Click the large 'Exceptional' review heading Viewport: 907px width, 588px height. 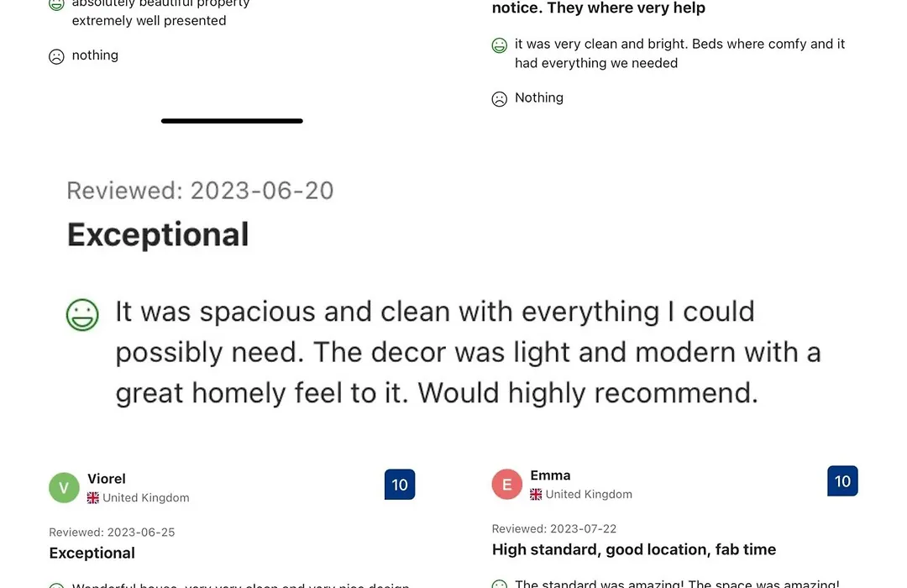[158, 234]
